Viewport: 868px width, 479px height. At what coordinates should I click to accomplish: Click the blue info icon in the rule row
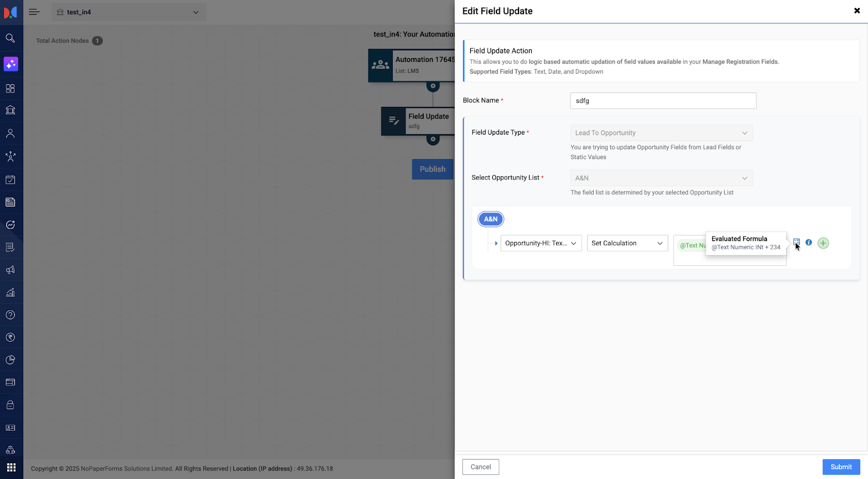click(x=808, y=242)
